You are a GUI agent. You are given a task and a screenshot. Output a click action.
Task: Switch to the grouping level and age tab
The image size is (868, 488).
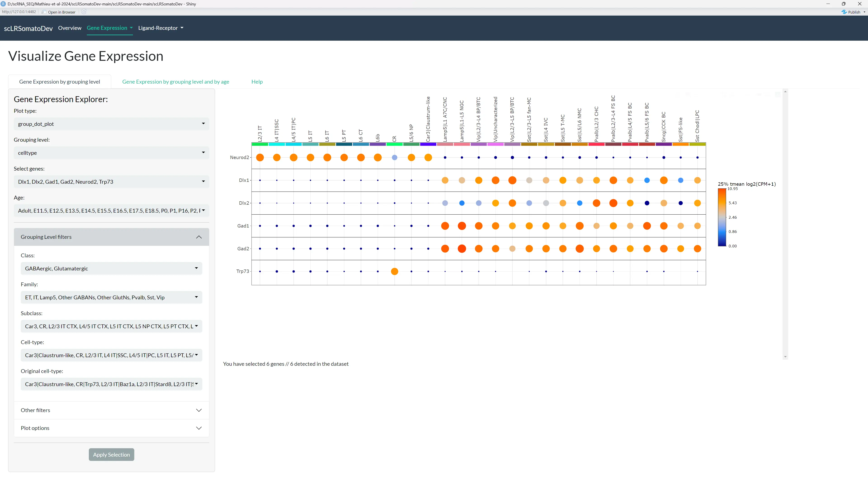coord(176,82)
